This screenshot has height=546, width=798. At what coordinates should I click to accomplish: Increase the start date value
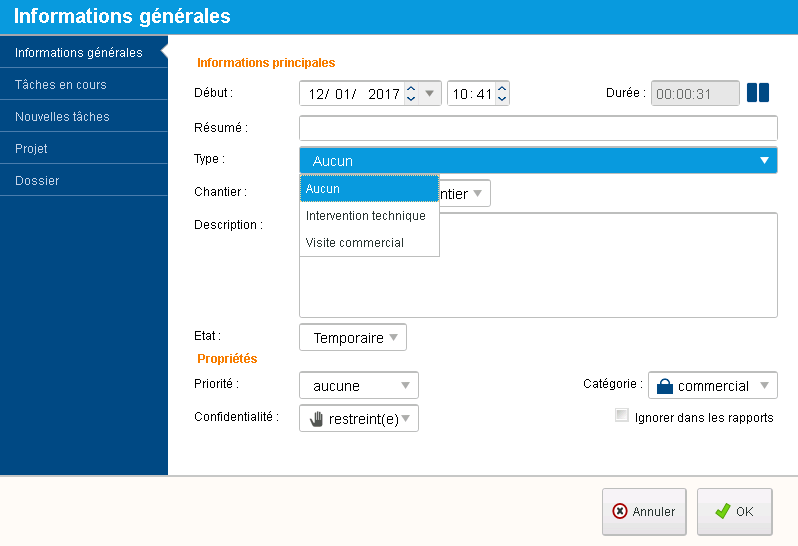pos(411,88)
